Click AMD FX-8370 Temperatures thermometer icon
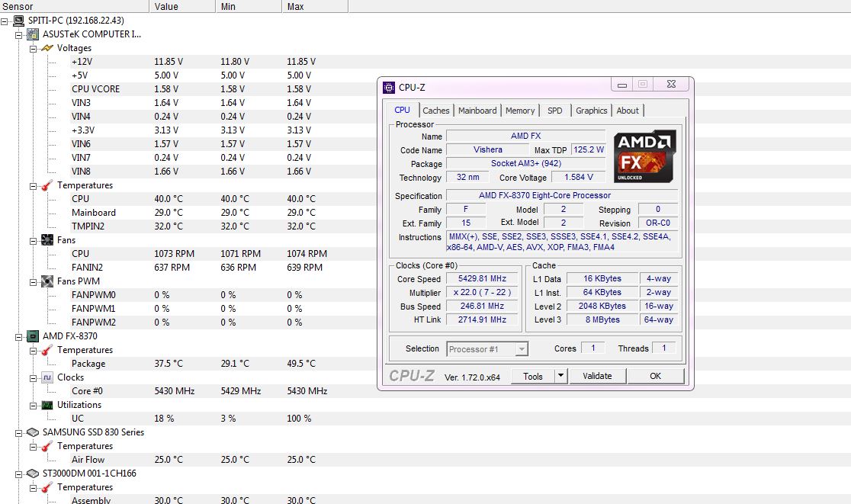 pos(47,350)
